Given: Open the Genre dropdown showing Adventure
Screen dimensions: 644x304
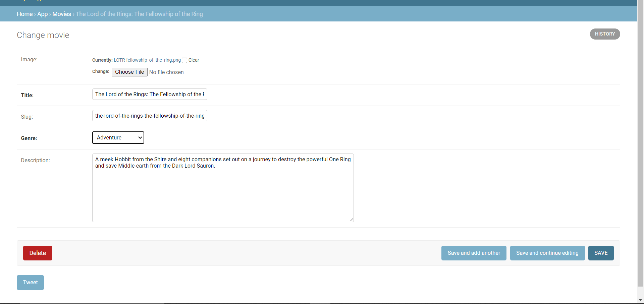Looking at the screenshot, I should click(118, 137).
